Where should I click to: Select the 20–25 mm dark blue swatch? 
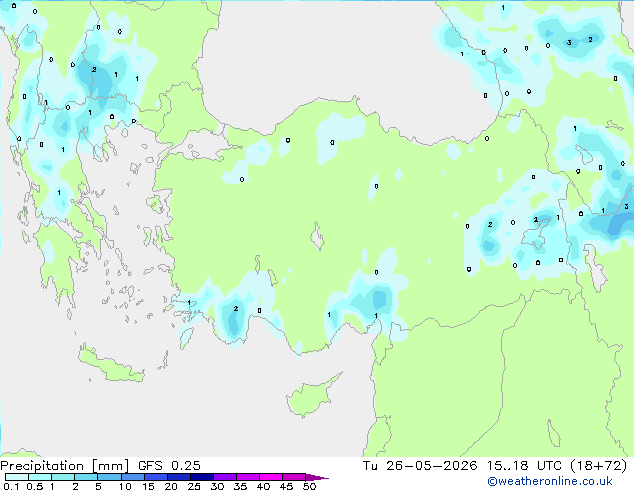click(179, 477)
